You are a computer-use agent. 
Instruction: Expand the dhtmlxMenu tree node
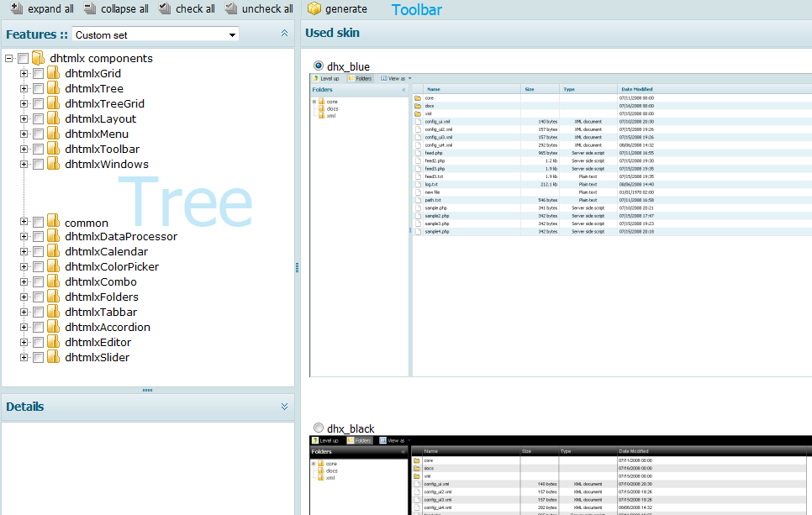coord(24,134)
